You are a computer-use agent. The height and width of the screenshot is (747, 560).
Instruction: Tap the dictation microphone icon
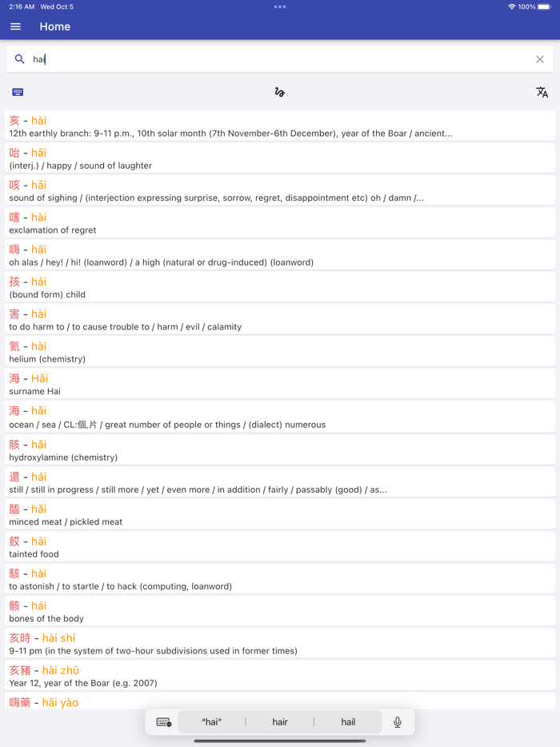pos(398,721)
